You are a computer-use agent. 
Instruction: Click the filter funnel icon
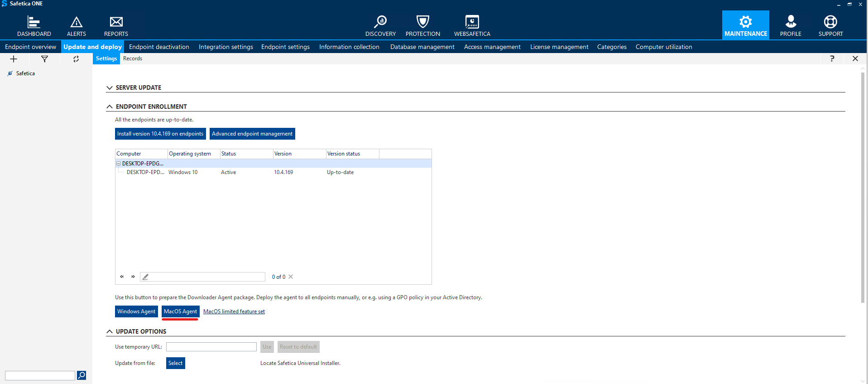click(44, 59)
